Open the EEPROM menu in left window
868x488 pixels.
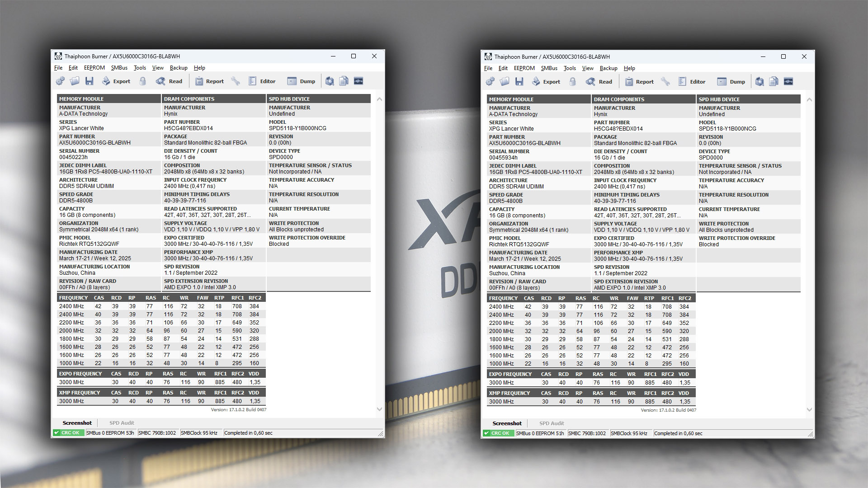(94, 68)
